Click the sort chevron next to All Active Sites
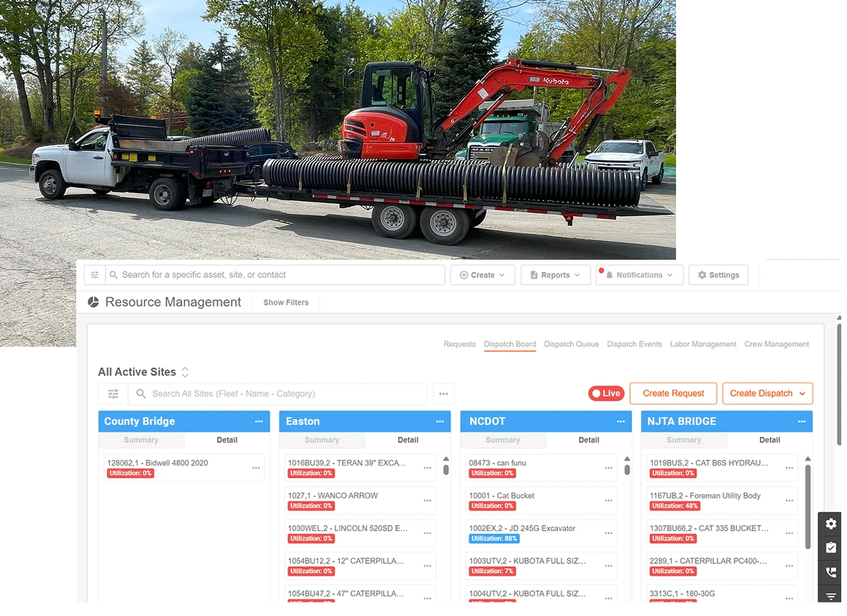This screenshot has height=616, width=847. coord(185,372)
